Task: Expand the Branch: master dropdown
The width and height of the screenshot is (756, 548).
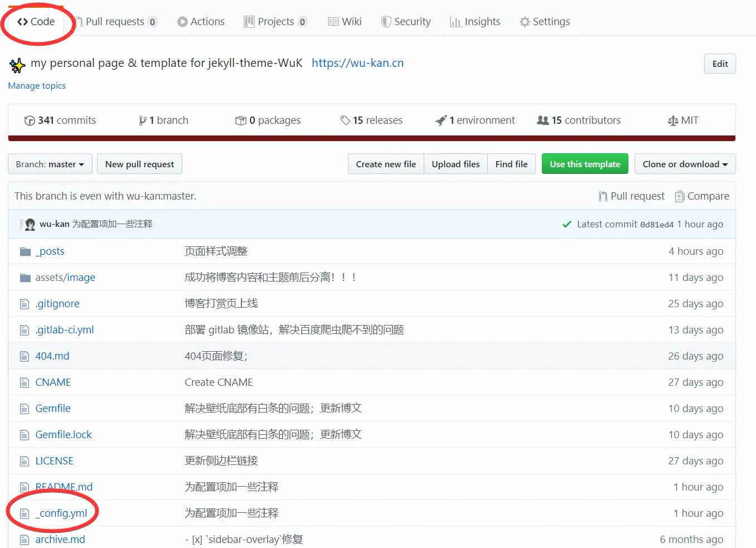Action: click(x=50, y=164)
